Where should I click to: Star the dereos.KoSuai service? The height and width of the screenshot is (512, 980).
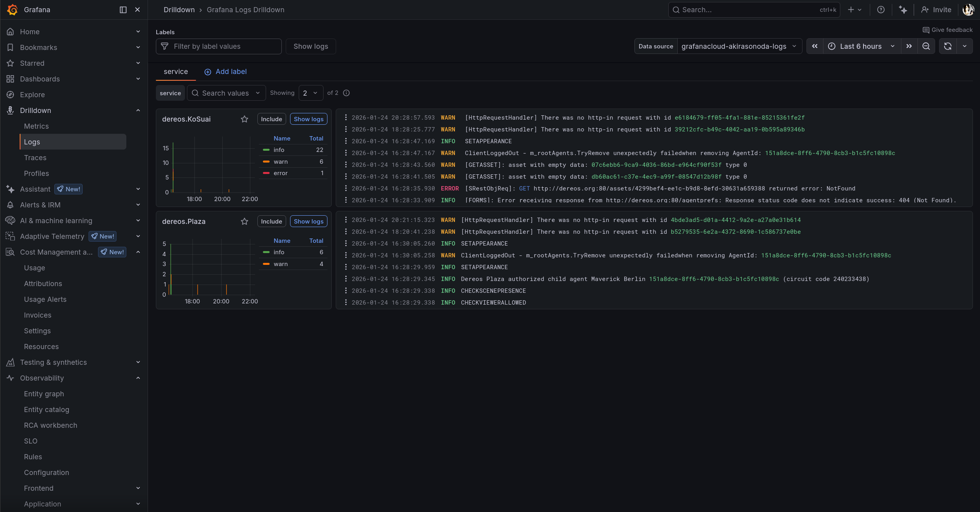pos(244,119)
